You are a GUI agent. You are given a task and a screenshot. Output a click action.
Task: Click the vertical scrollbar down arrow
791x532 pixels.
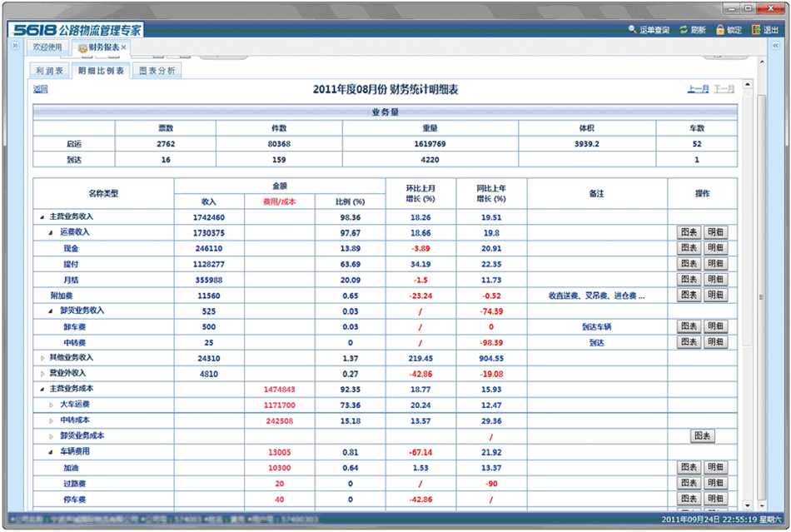pyautogui.click(x=747, y=505)
